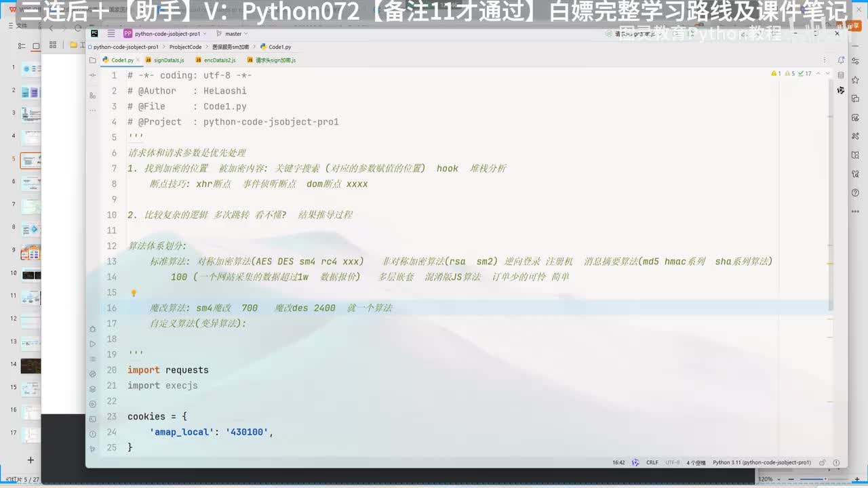Click Code1.py in the breadcrumb path
Screen dimensions: 868x488
275,47
